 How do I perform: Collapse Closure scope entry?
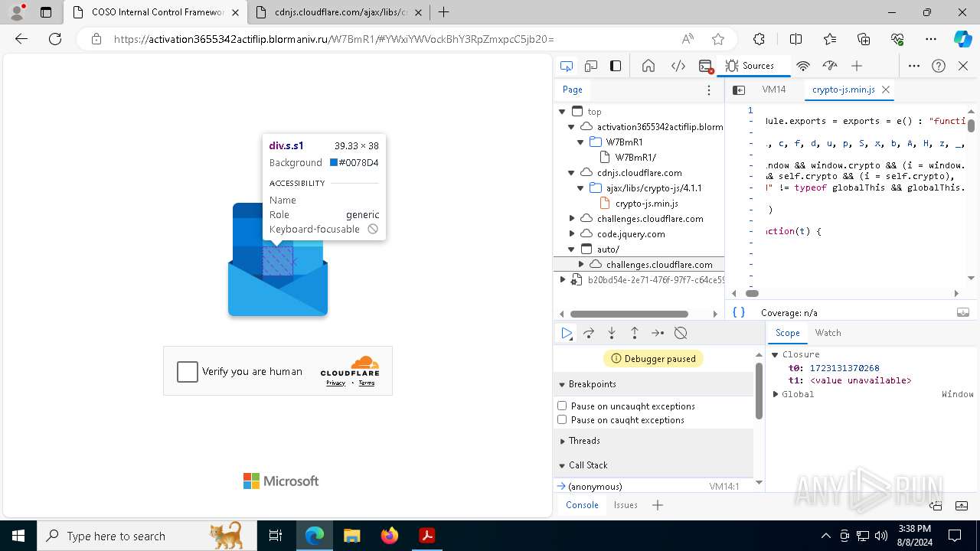(x=776, y=354)
